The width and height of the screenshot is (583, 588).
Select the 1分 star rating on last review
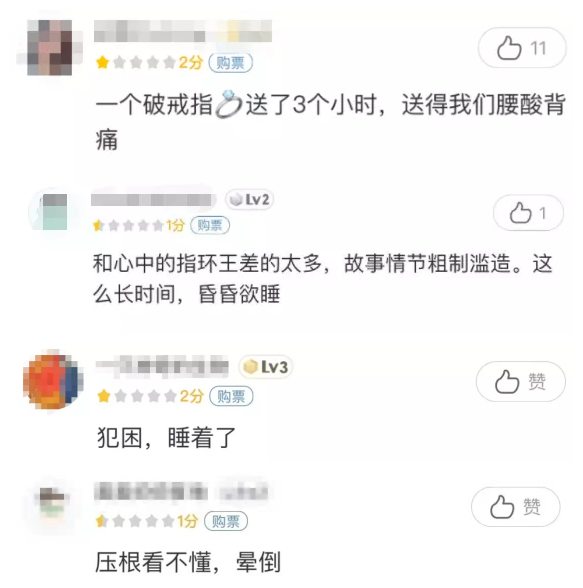pos(147,521)
